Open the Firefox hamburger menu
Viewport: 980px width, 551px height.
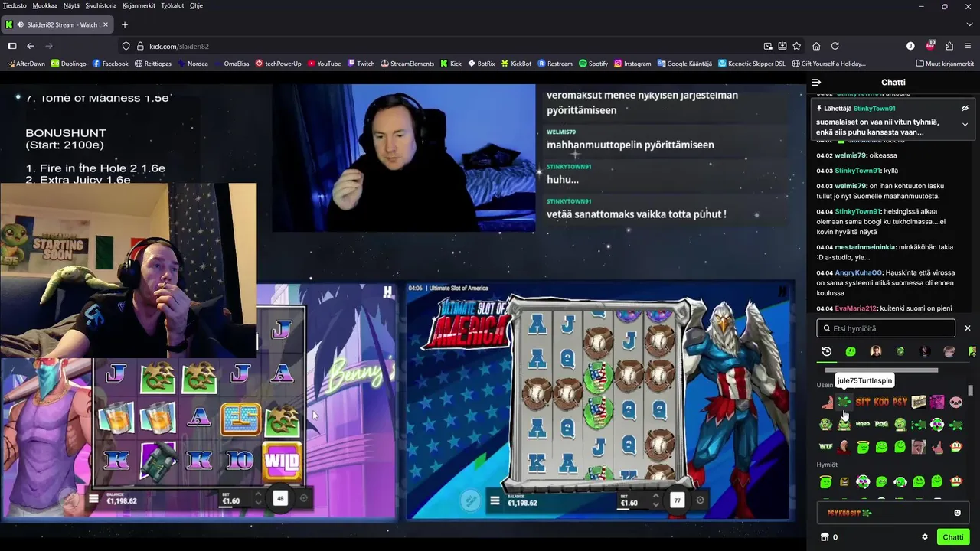pos(968,46)
